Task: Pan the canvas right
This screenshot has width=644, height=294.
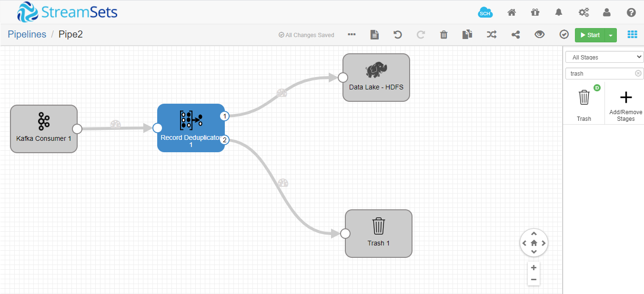Action: (x=543, y=243)
